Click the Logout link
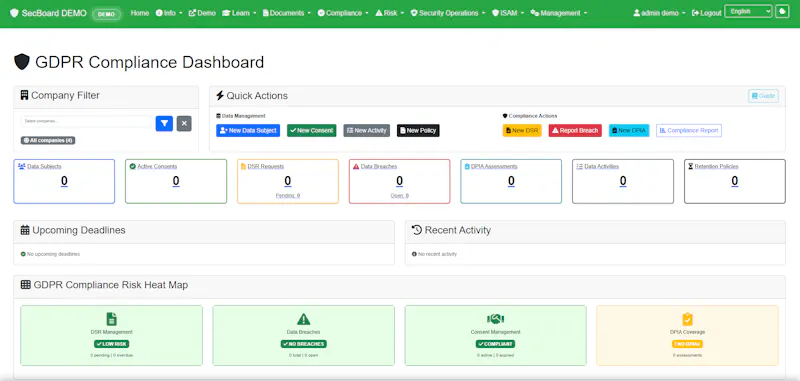800x381 pixels. pos(707,13)
